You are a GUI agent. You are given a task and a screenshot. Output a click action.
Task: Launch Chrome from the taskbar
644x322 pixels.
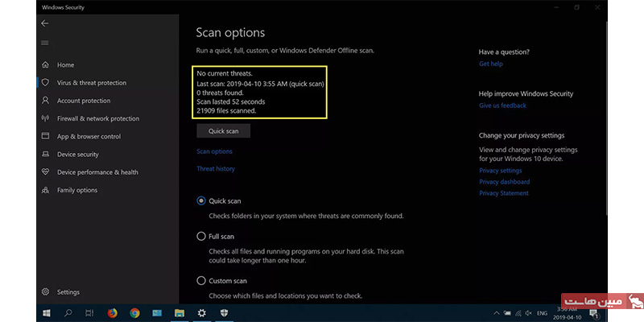click(x=134, y=313)
